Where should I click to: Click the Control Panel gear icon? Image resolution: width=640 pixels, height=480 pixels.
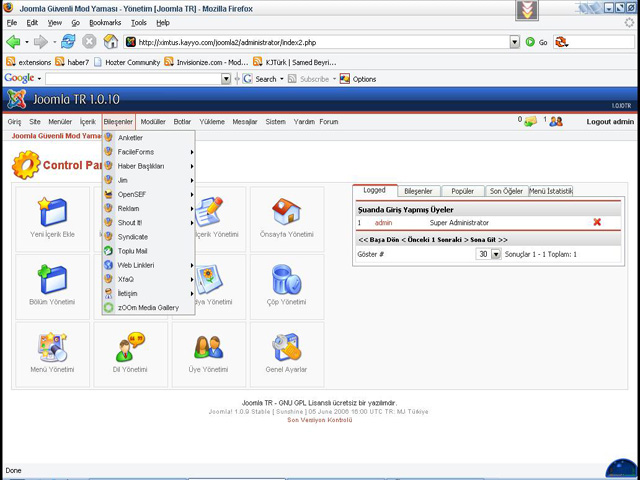26,165
